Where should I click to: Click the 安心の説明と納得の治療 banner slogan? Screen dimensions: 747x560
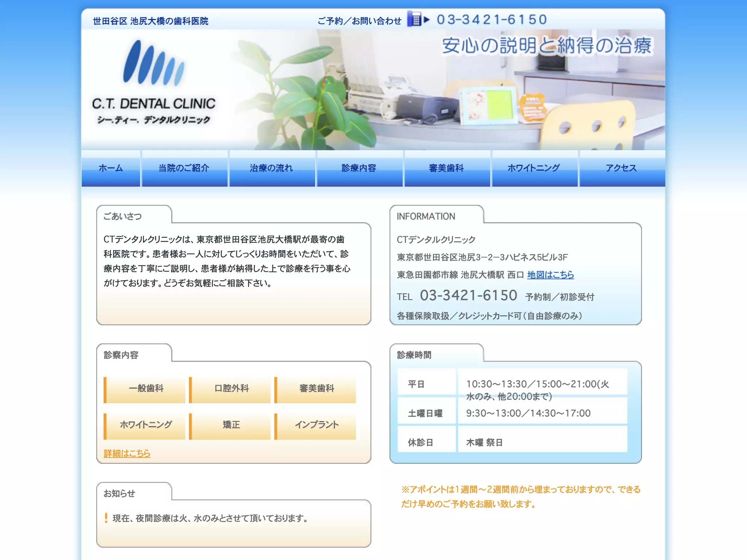click(x=547, y=46)
